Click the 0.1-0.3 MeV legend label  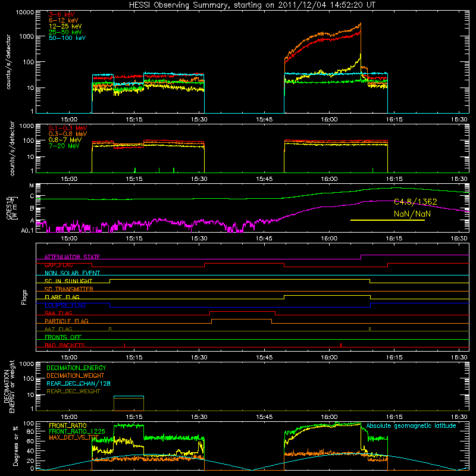click(68, 128)
